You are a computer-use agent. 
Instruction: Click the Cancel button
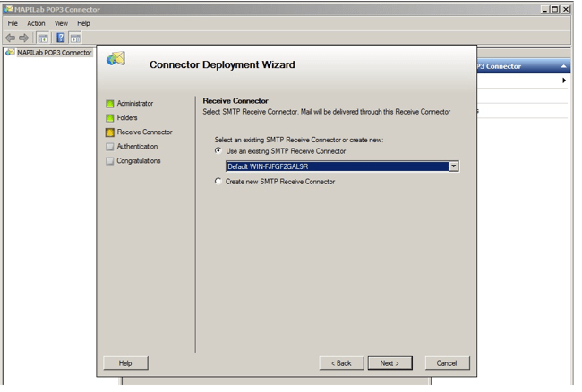pyautogui.click(x=447, y=363)
